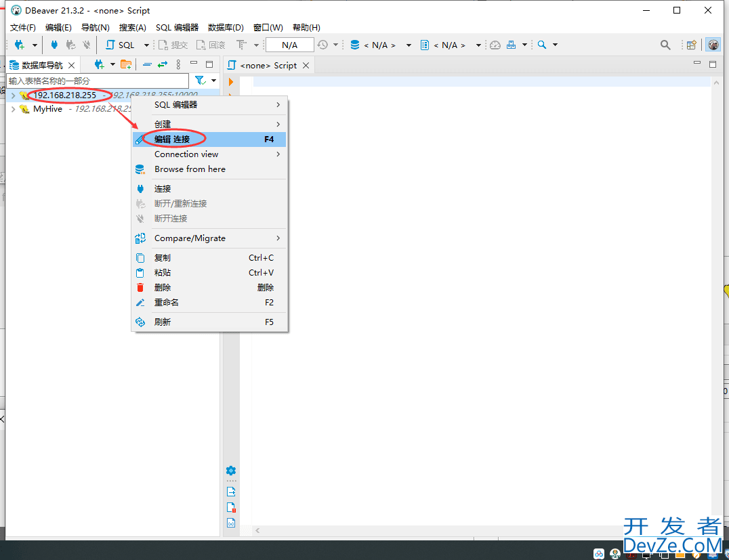
Task: Toggle the transaction mode icon
Action: point(241,45)
